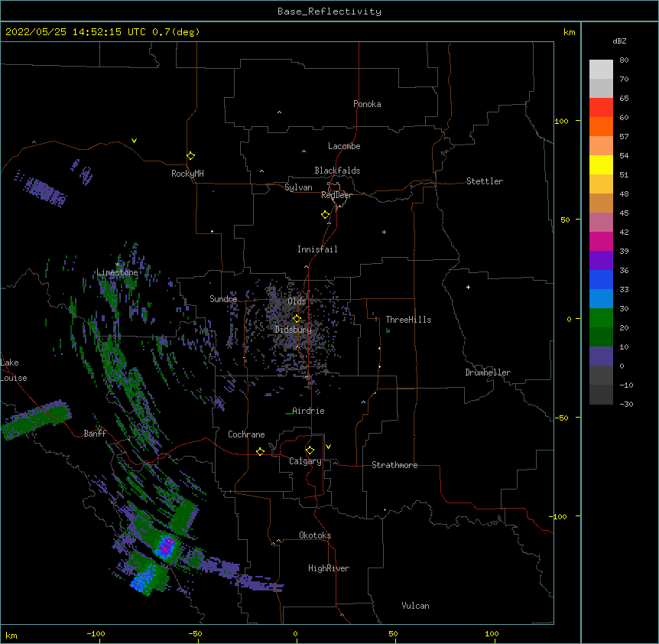The image size is (659, 644).
Task: Click the blue reflectivity cell at the bottom left
Action: pyautogui.click(x=143, y=578)
